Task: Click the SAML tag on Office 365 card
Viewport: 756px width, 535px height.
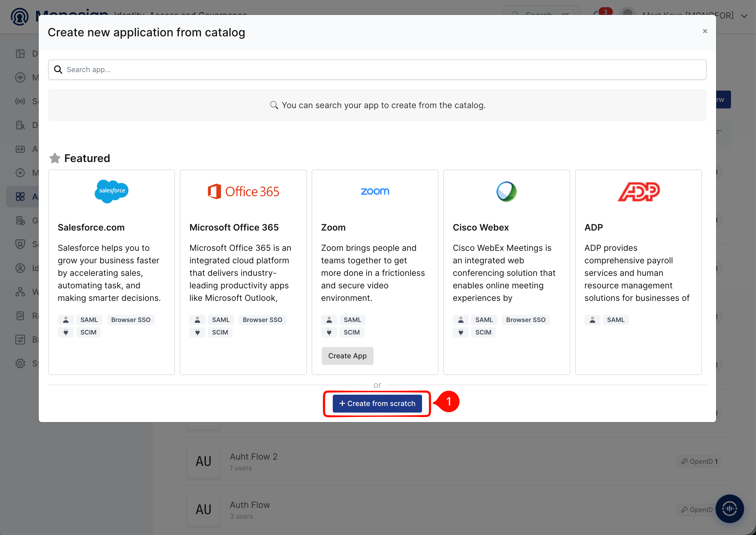Action: tap(221, 320)
